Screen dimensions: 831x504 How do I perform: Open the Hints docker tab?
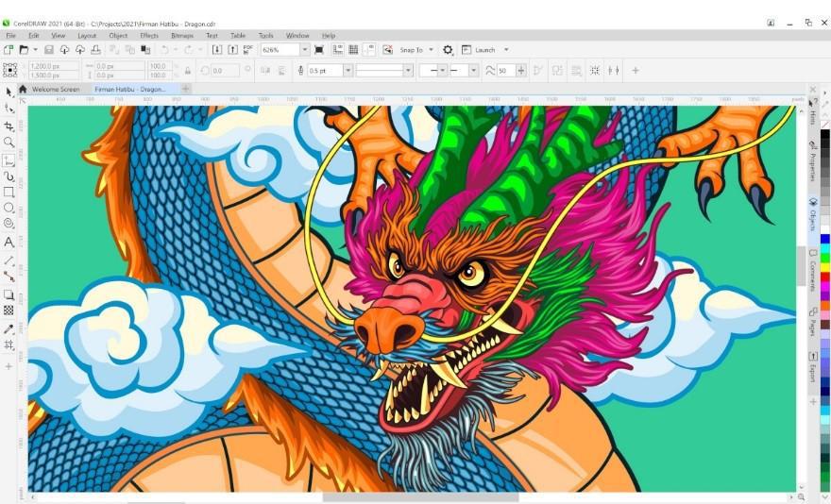click(x=812, y=112)
